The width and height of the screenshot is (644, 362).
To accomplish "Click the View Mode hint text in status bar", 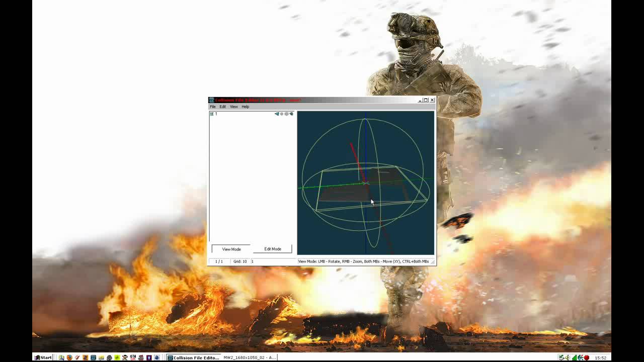I will [x=363, y=261].
